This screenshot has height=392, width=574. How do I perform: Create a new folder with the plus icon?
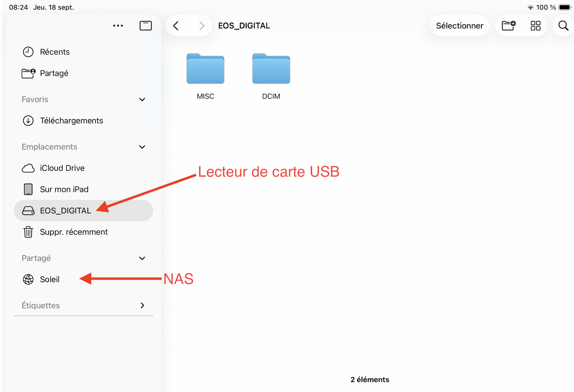click(x=508, y=26)
